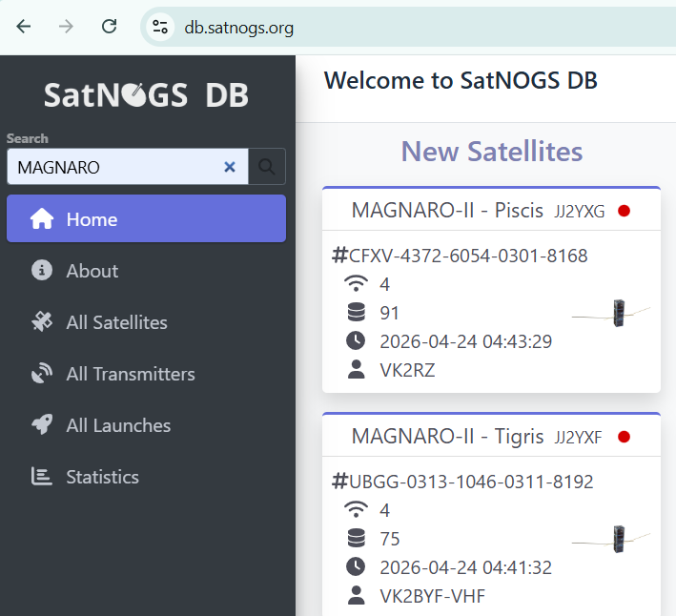
Task: View the Statistics page
Action: click(x=102, y=477)
